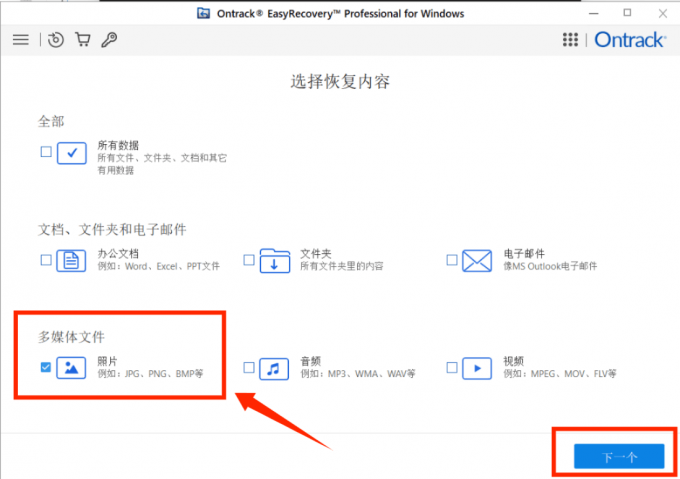Click the 照片 picture icon
The width and height of the screenshot is (680, 479).
[x=71, y=368]
